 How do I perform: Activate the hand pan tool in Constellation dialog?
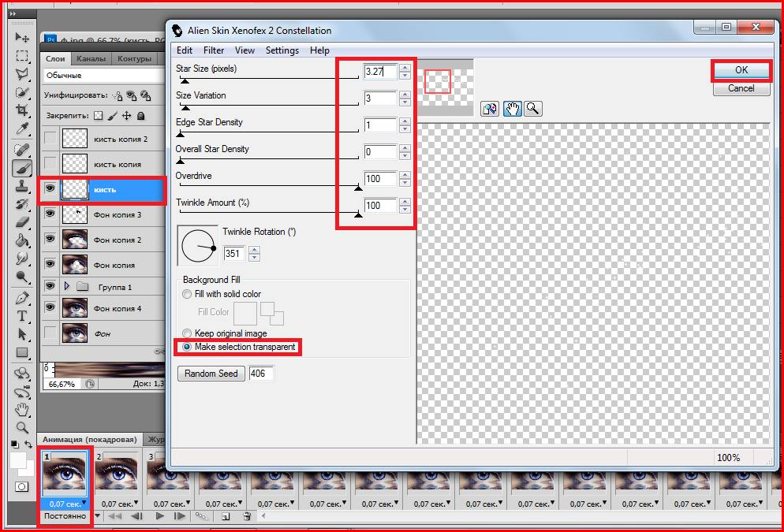[512, 109]
